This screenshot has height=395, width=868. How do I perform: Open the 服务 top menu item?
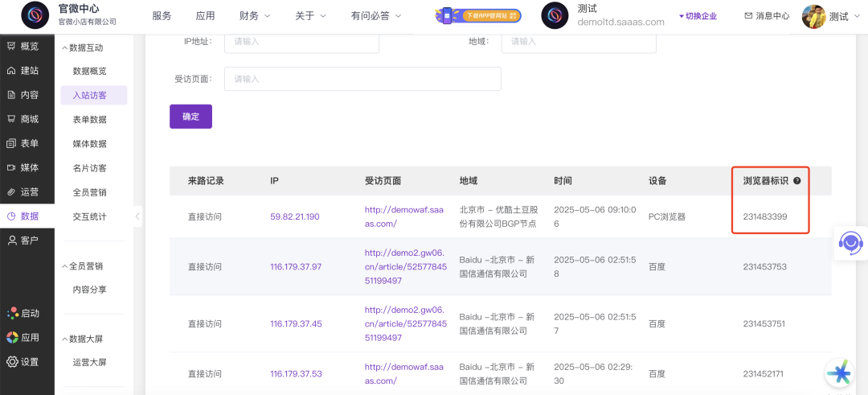pos(162,16)
